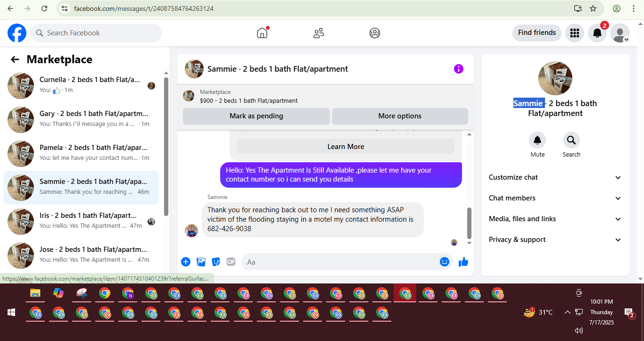Send a thumbs-up like

pyautogui.click(x=463, y=262)
